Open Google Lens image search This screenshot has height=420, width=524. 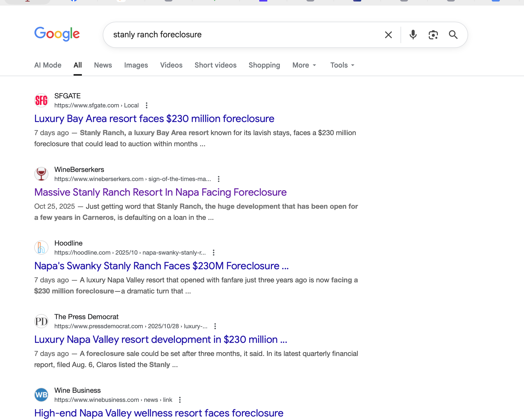tap(433, 35)
